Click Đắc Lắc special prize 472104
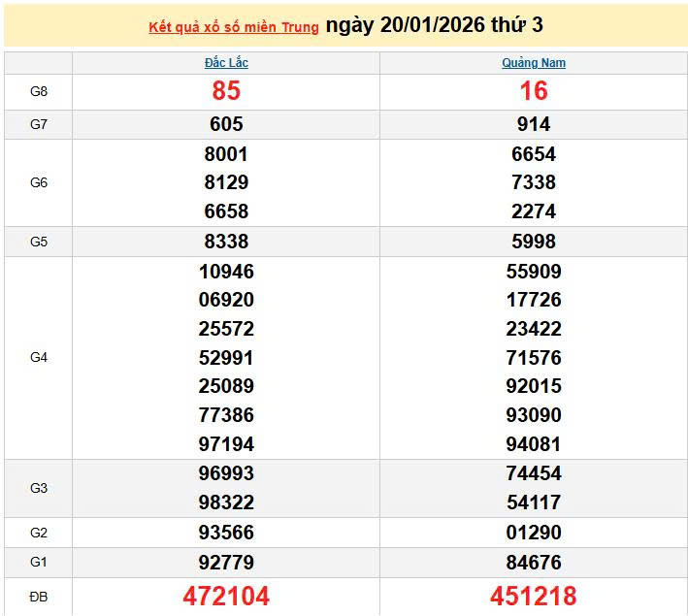This screenshot has height=616, width=688. [x=226, y=596]
